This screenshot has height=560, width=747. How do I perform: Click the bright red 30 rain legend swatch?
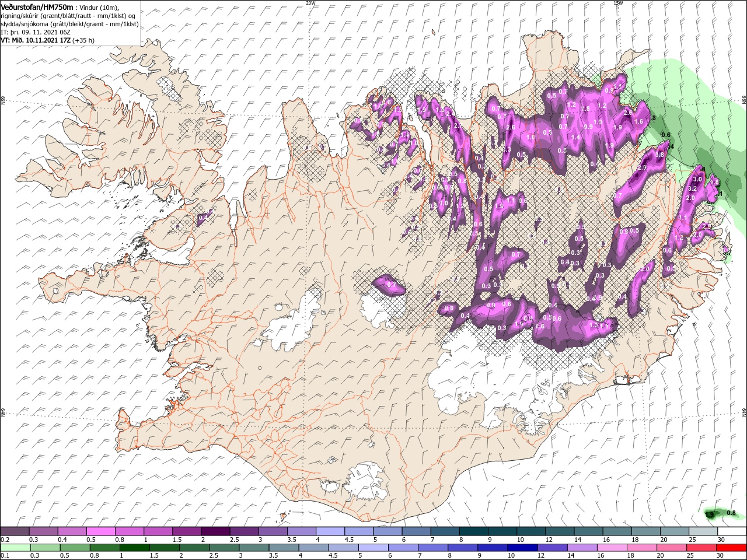pos(731,548)
